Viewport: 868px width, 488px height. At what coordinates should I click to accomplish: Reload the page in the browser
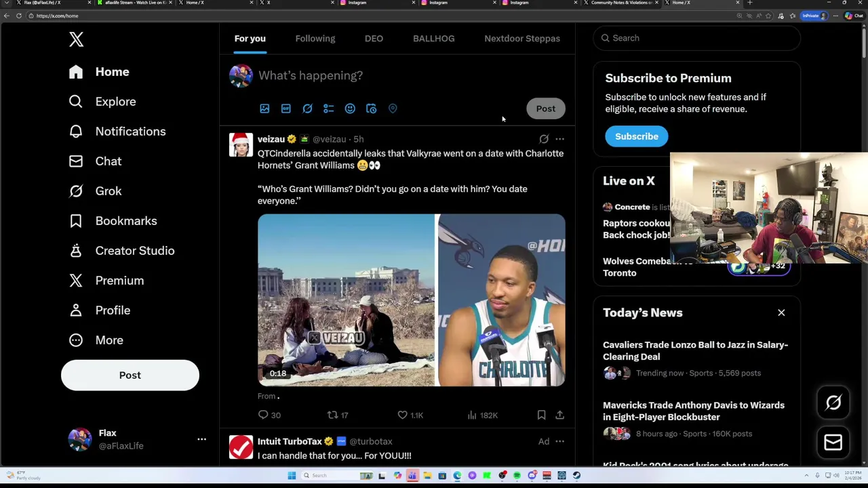pyautogui.click(x=18, y=16)
